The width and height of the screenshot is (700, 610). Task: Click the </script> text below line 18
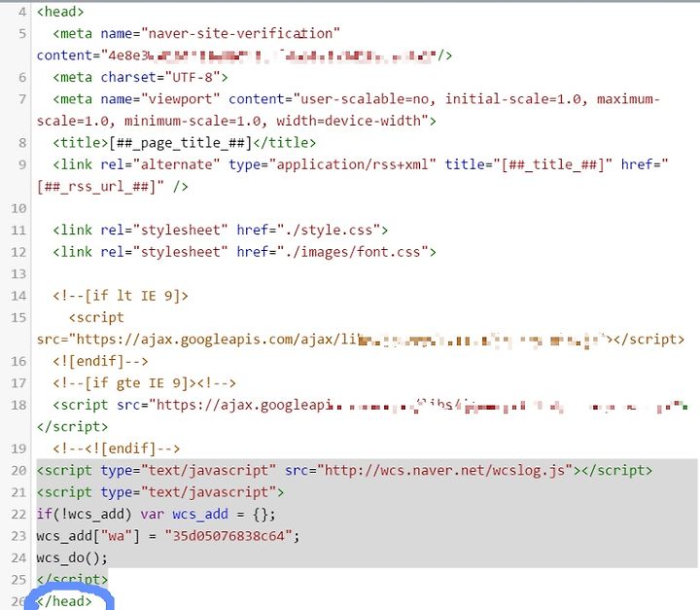tap(72, 427)
